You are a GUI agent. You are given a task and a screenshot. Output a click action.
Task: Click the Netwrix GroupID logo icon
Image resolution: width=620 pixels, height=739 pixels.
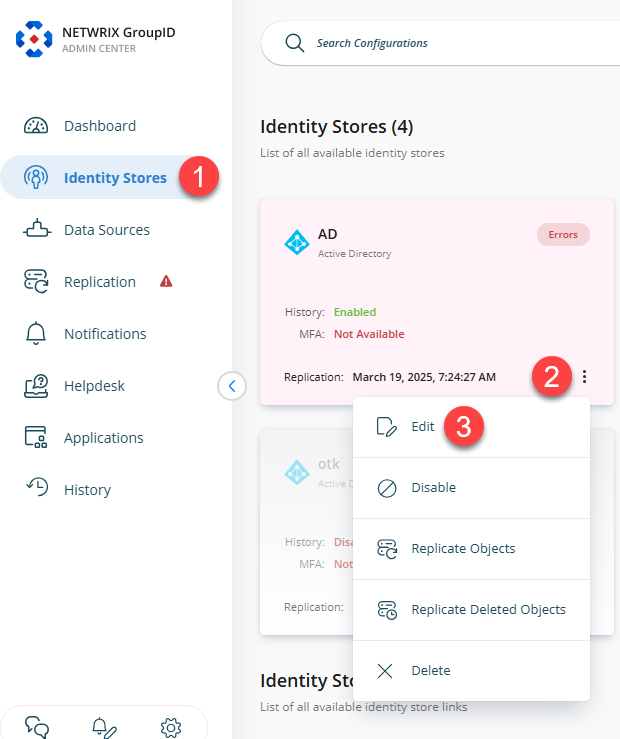(x=34, y=39)
